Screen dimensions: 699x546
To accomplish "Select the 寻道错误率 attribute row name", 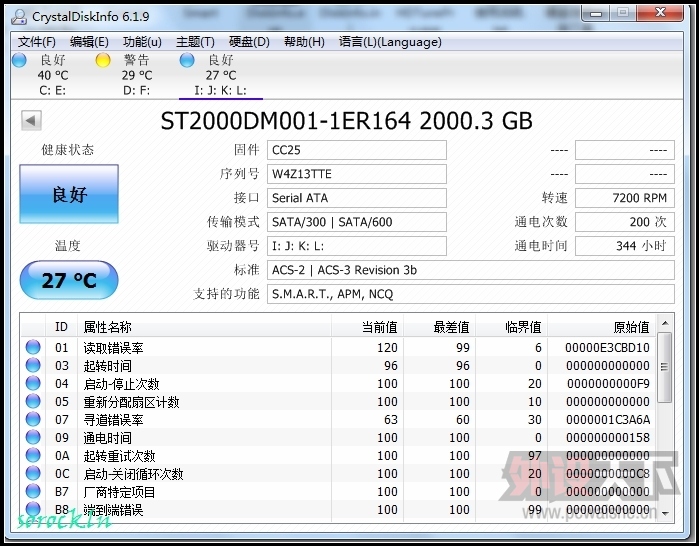I will [x=113, y=420].
